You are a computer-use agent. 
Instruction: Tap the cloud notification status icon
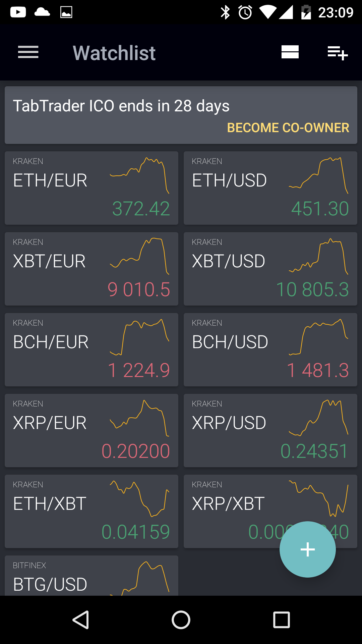pos(42,12)
